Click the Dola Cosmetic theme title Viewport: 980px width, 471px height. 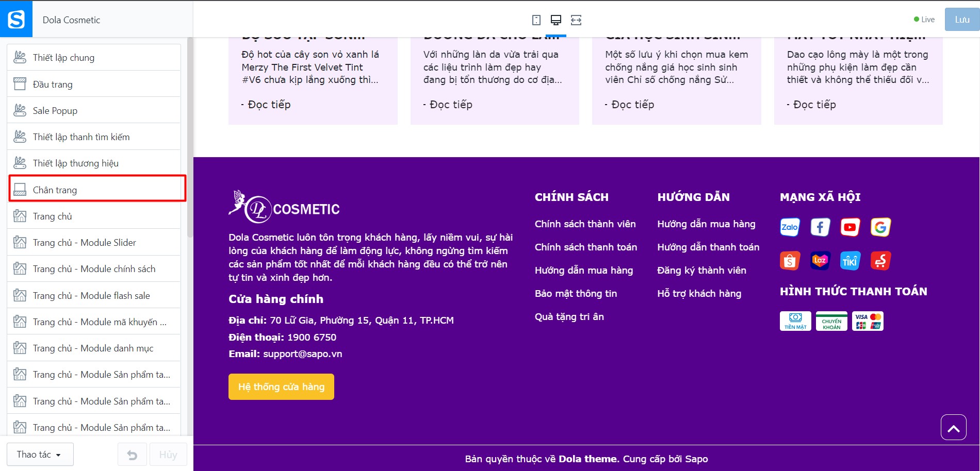71,20
